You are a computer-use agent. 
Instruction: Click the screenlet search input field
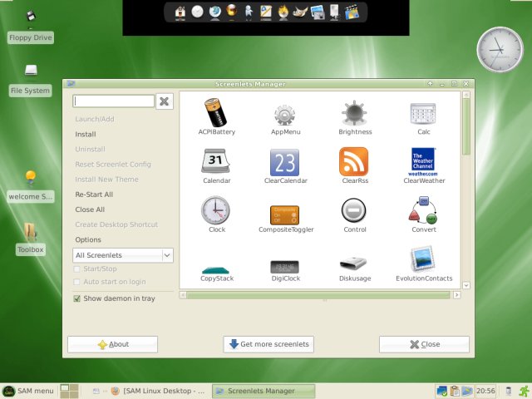pyautogui.click(x=113, y=101)
